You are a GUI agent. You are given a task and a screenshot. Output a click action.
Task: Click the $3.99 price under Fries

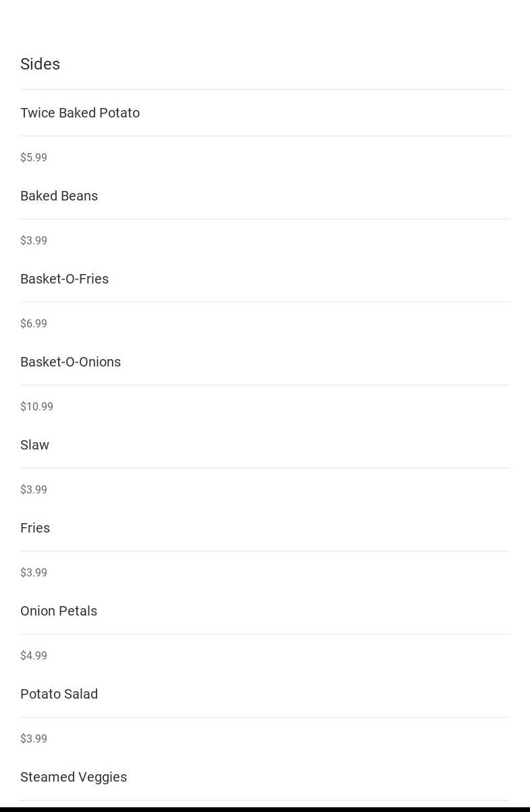click(34, 572)
